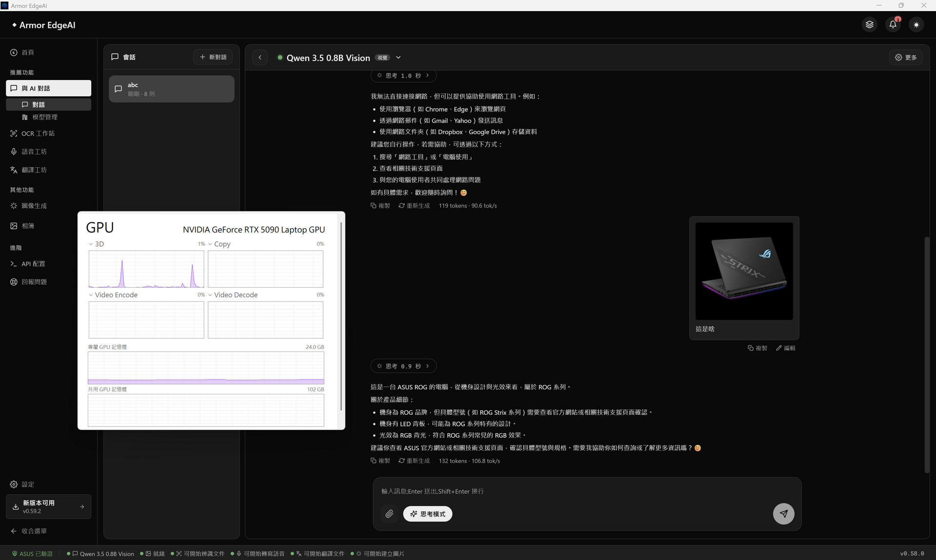Open 模型管理 in sidebar
This screenshot has width=936, height=560.
coord(49,117)
